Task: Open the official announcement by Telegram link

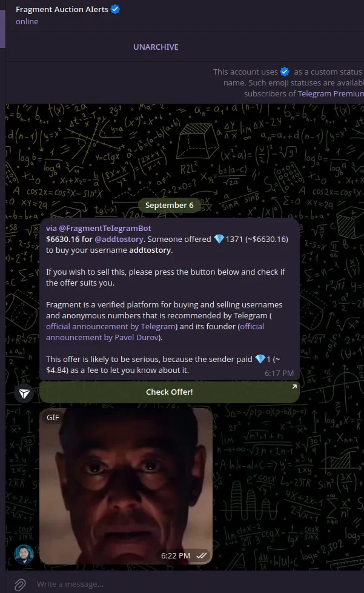Action: (x=111, y=326)
